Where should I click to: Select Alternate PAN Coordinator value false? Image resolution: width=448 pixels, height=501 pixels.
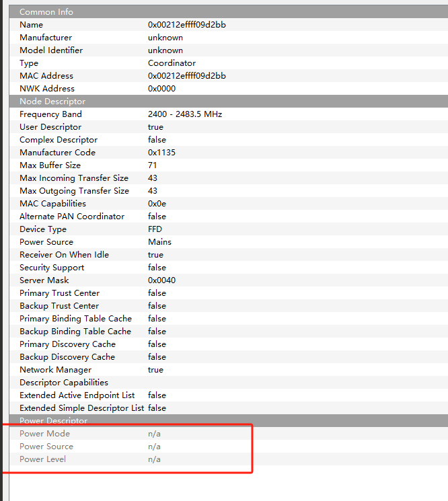(x=157, y=217)
